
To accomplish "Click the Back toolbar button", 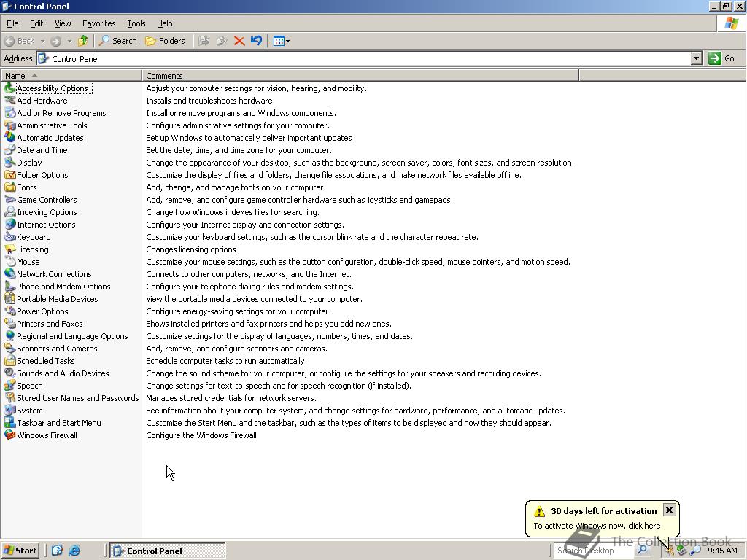I will click(20, 41).
